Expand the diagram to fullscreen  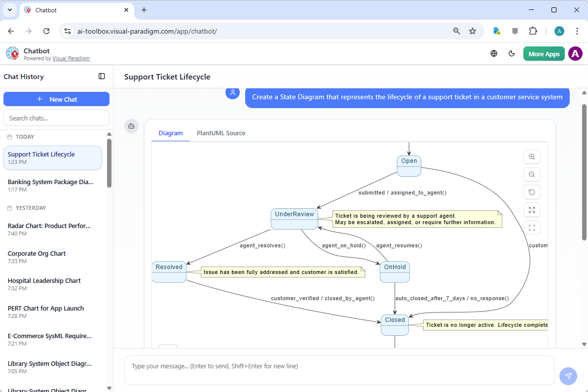pyautogui.click(x=532, y=210)
